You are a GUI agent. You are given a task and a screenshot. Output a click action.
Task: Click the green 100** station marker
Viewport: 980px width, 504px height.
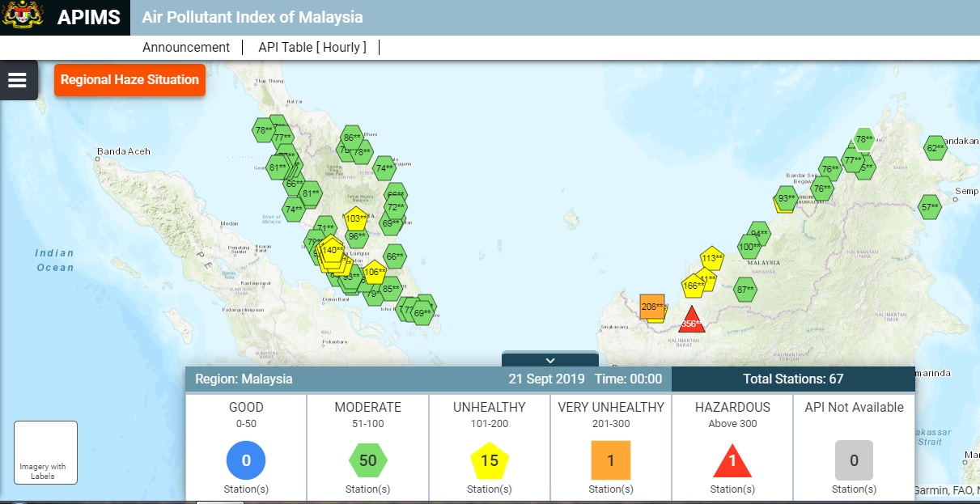pos(749,246)
